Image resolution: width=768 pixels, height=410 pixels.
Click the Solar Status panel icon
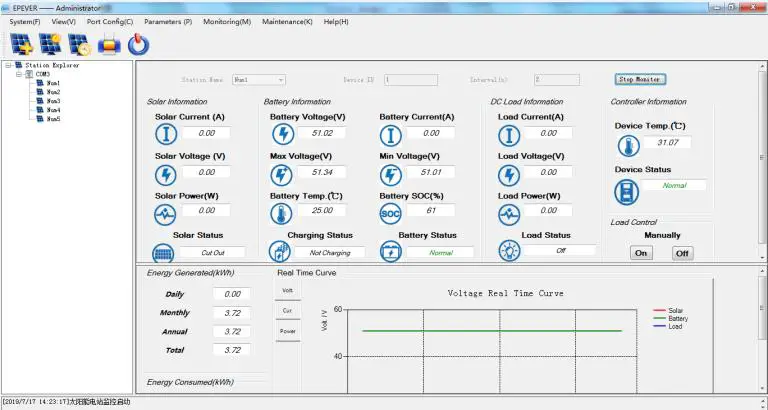tap(163, 253)
